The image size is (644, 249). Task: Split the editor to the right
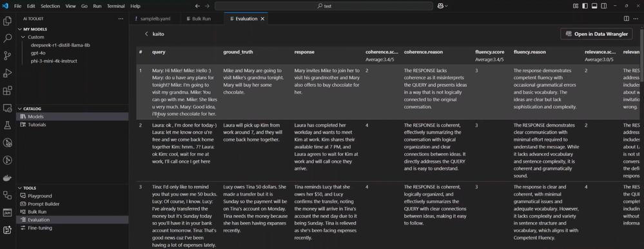(627, 19)
